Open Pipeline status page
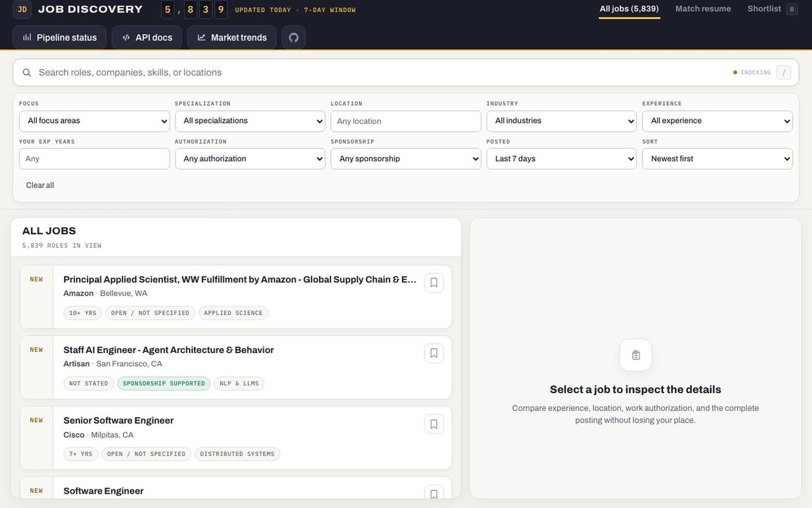This screenshot has width=812, height=508. click(60, 38)
